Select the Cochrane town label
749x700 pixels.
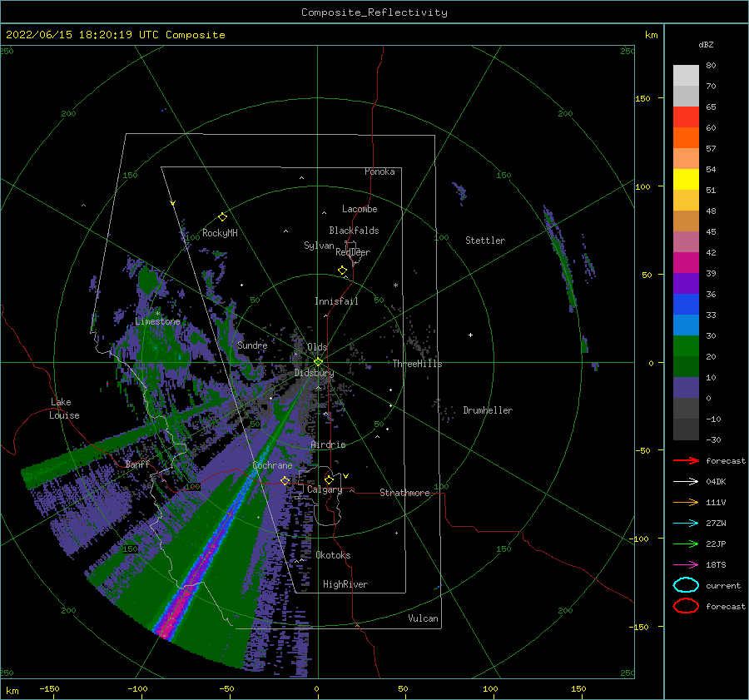[x=272, y=465]
